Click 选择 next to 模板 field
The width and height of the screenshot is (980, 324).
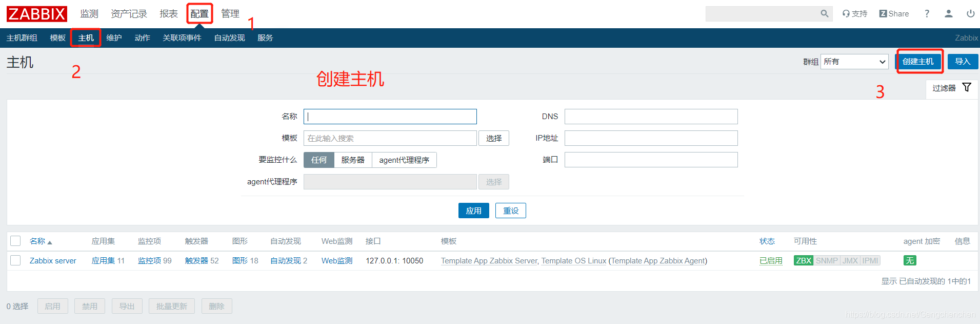pos(494,138)
